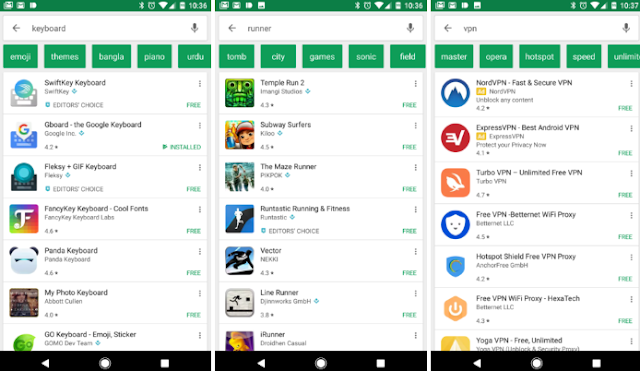The width and height of the screenshot is (640, 371).
Task: Tap Android back button on runner screen
Action: point(261,363)
